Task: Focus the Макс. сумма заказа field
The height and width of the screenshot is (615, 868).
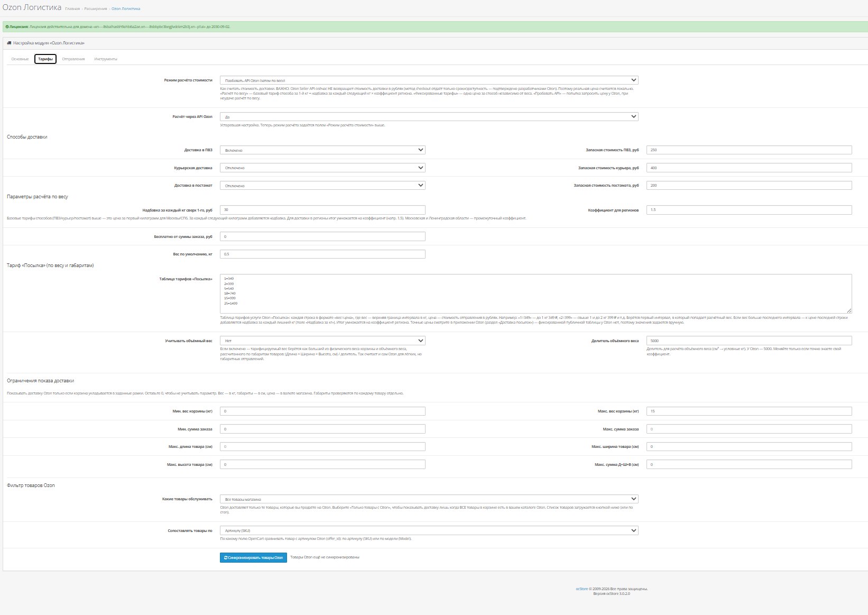Action: [749, 429]
